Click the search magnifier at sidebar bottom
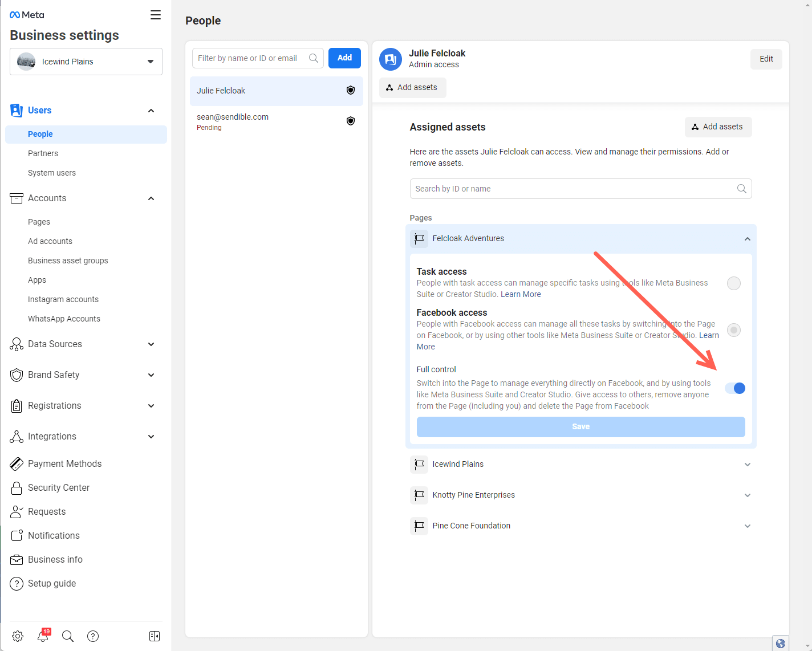This screenshot has width=812, height=651. (x=68, y=636)
